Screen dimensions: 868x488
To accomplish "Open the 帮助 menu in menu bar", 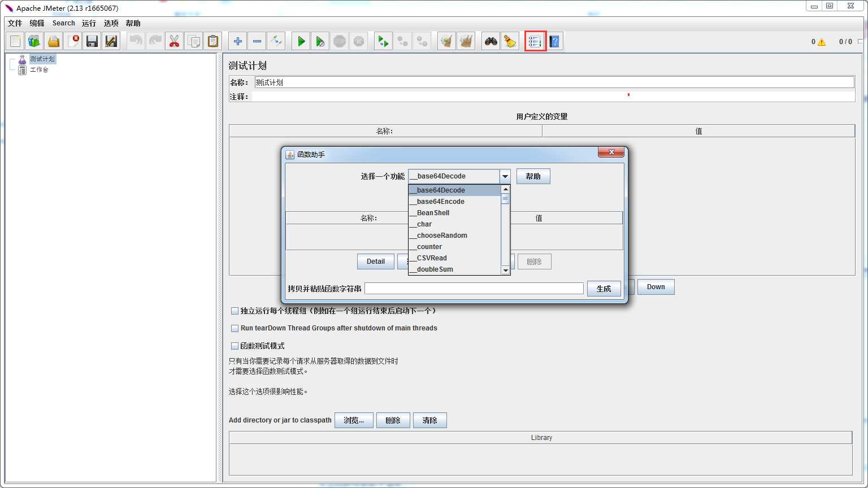I will (133, 23).
